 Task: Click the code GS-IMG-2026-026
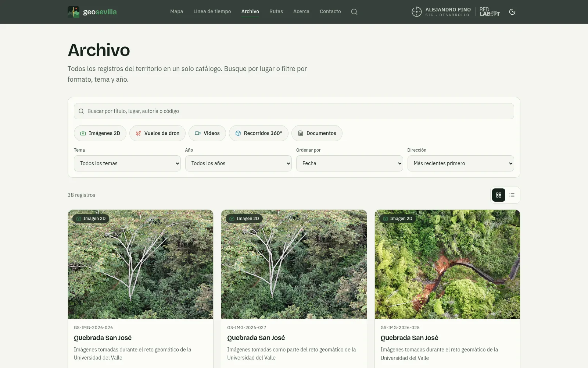93,328
